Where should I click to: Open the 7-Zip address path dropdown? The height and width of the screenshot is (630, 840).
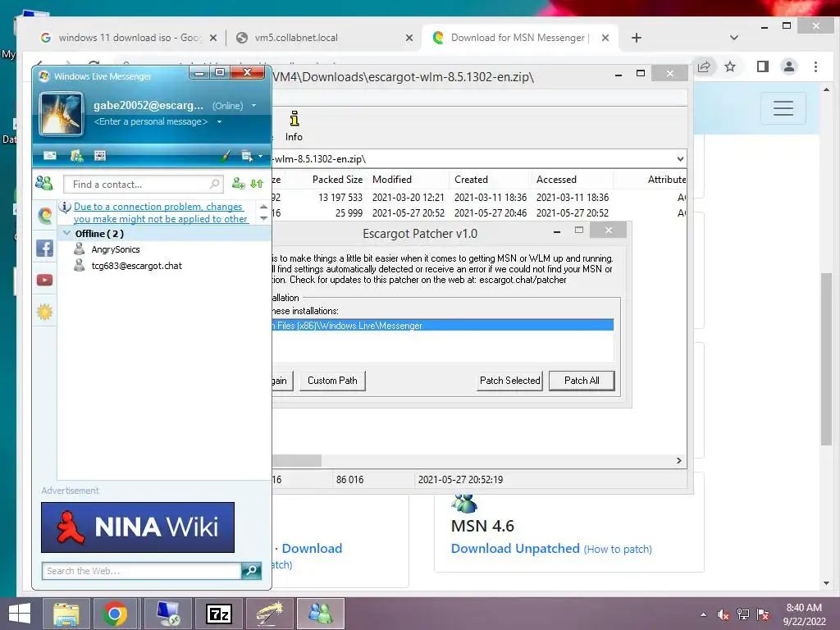coord(680,159)
